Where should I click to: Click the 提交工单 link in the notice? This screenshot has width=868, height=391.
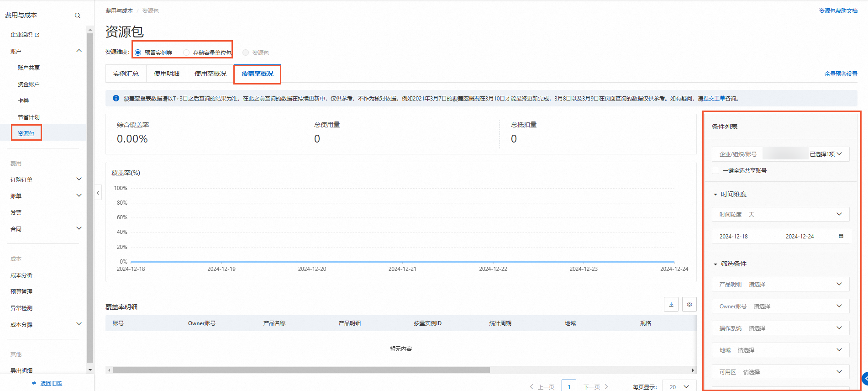(714, 98)
